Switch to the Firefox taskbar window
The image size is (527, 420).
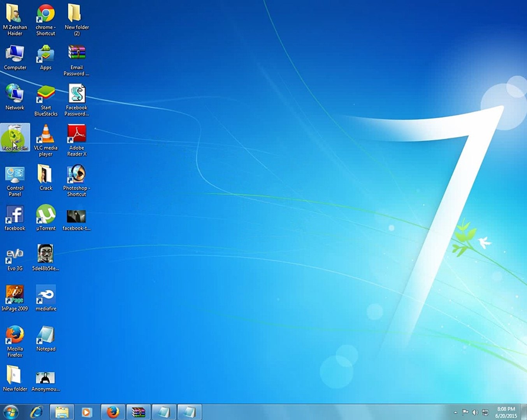click(113, 412)
